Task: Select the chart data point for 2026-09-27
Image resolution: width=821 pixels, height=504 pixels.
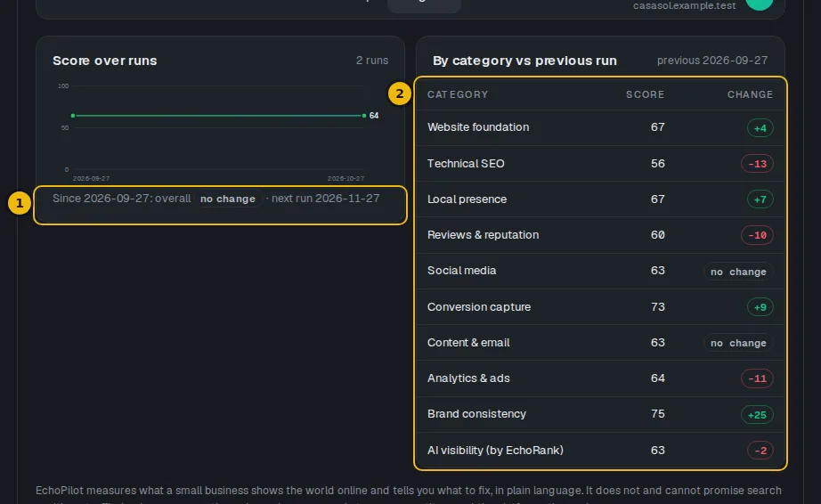Action: point(73,115)
